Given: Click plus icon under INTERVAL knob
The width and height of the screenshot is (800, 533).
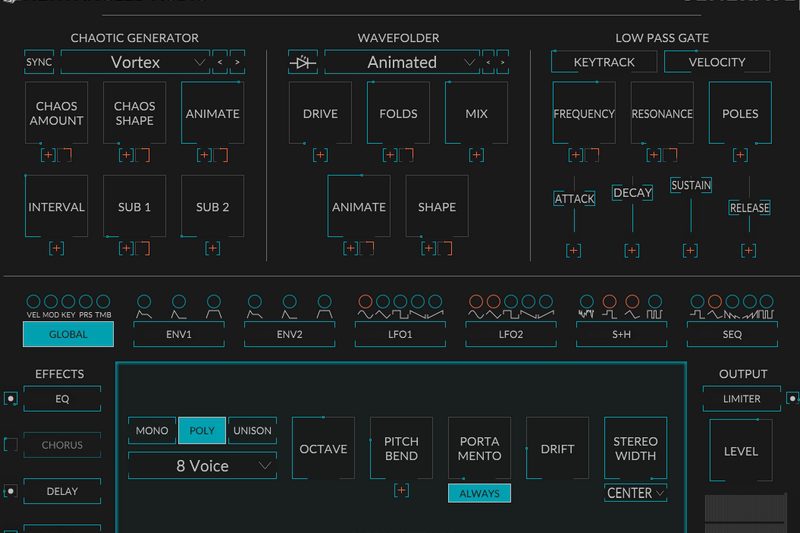Looking at the screenshot, I should [57, 248].
